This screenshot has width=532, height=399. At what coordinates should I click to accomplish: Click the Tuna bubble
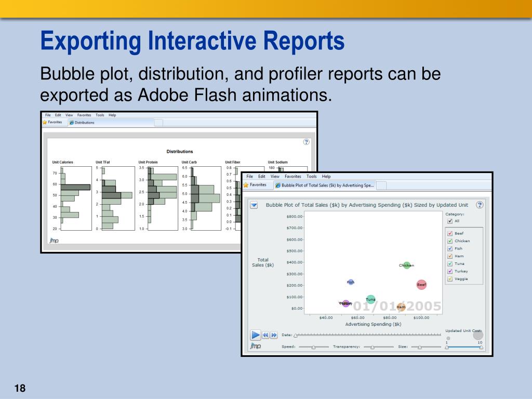tap(370, 299)
